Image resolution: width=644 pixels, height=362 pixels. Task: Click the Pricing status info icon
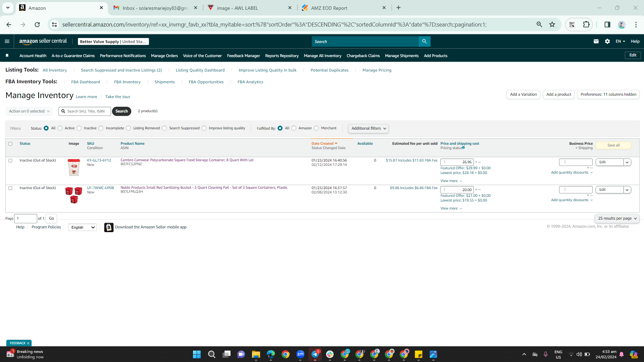point(463,147)
